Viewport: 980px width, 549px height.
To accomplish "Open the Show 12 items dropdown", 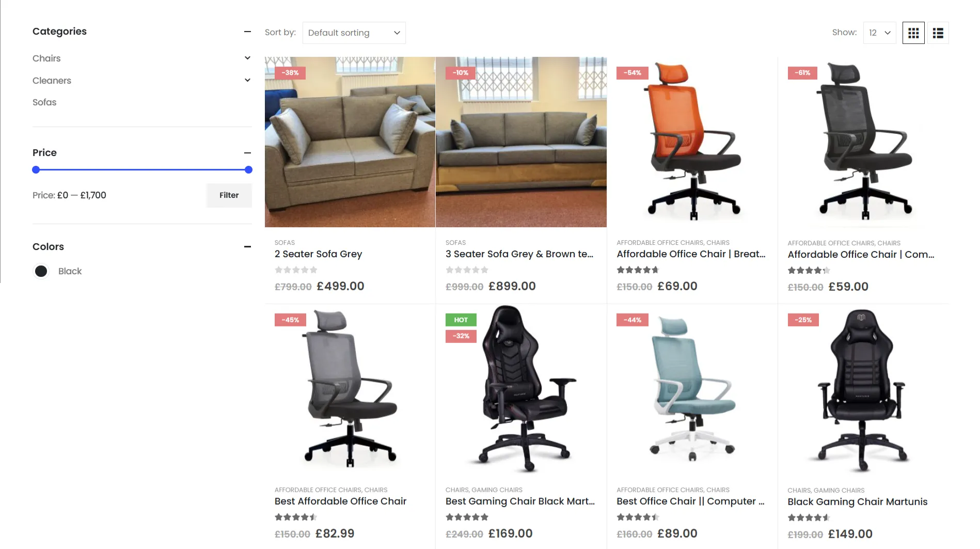I will point(879,33).
